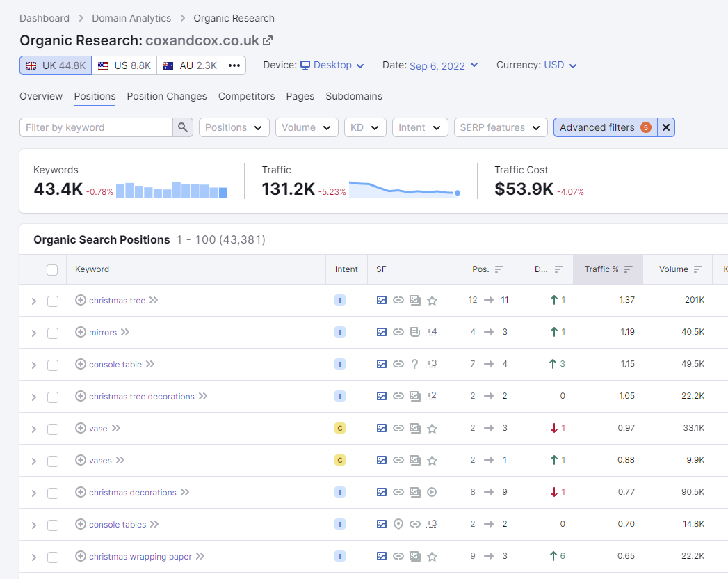Switch to the US 8.8K database tab

click(124, 65)
